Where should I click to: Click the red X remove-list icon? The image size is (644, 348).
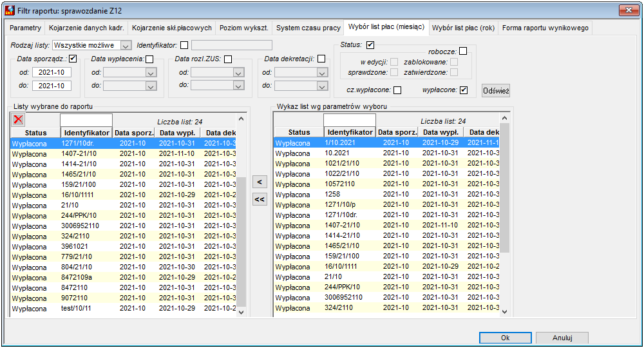(x=18, y=120)
